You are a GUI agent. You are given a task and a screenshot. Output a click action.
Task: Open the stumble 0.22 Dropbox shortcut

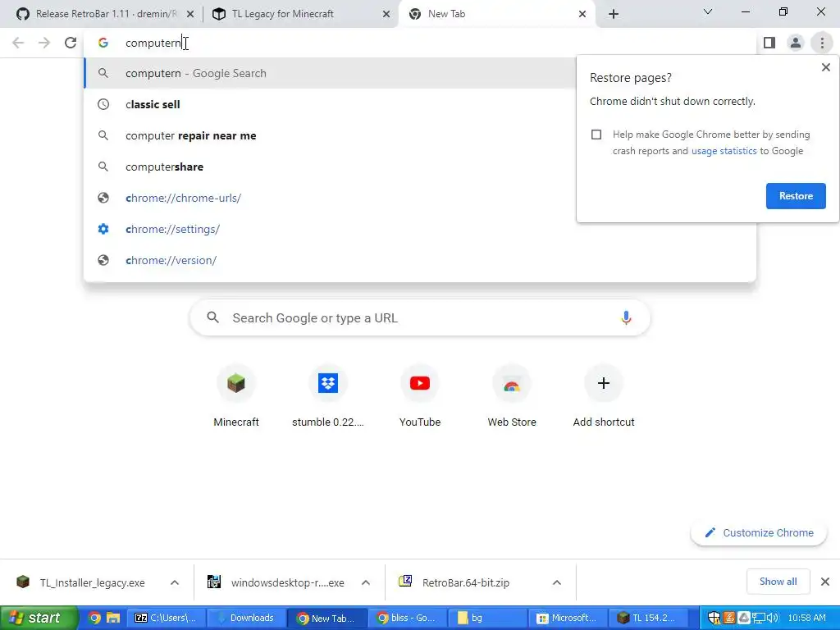pyautogui.click(x=328, y=395)
